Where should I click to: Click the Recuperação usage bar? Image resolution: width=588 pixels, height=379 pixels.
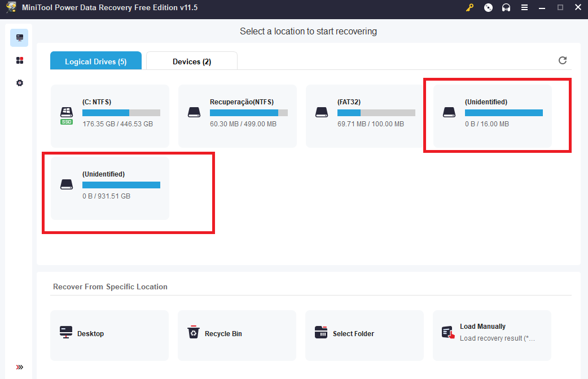[249, 113]
